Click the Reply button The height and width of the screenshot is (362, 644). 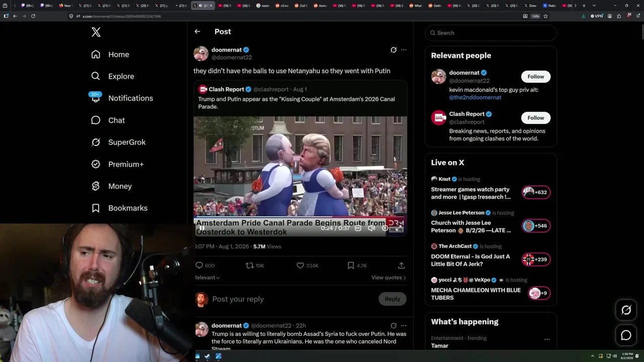(x=392, y=299)
